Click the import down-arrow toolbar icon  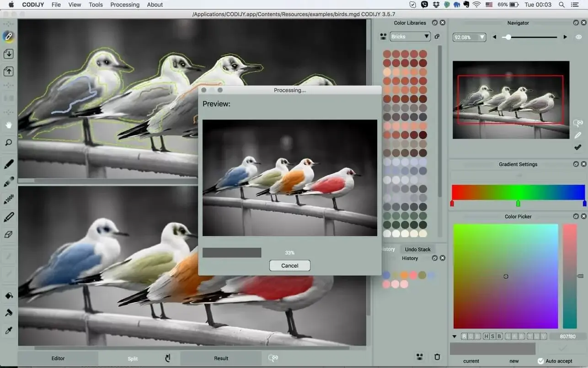pyautogui.click(x=8, y=54)
